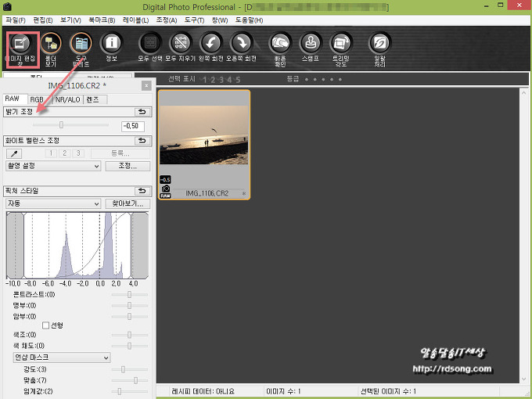Viewport: 532px width, 399px height.
Task: Open the 스탬프 (stamp) tool
Action: (x=311, y=43)
